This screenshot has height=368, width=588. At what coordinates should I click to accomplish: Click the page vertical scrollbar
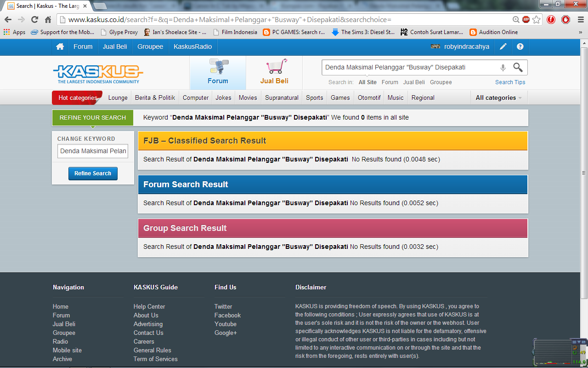[x=584, y=173]
